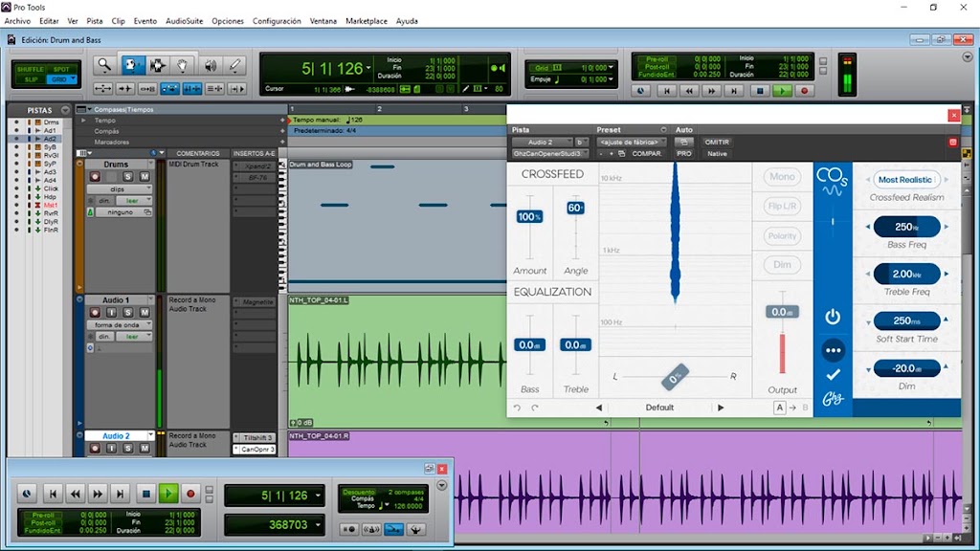
Task: Open the GhzCanOpenerStudi3 plugin selector dropdown
Action: [x=549, y=154]
